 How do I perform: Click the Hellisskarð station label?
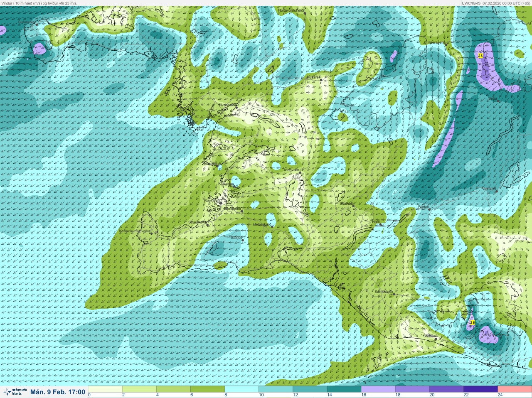click(262, 224)
